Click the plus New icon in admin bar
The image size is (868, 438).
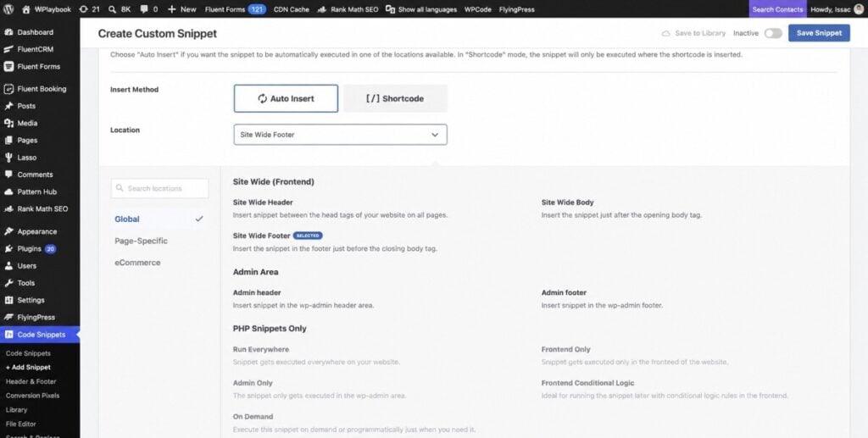tap(171, 9)
